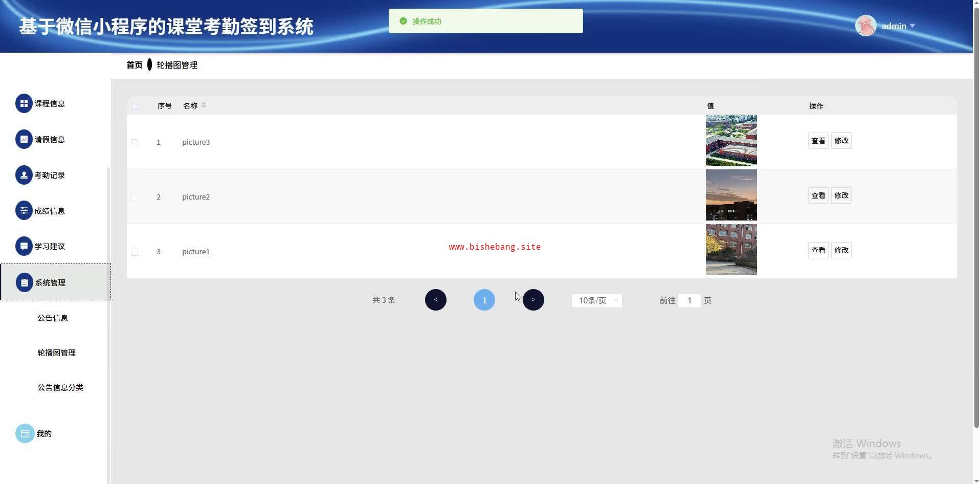
Task: Check the box for picture2 row
Action: (x=135, y=197)
